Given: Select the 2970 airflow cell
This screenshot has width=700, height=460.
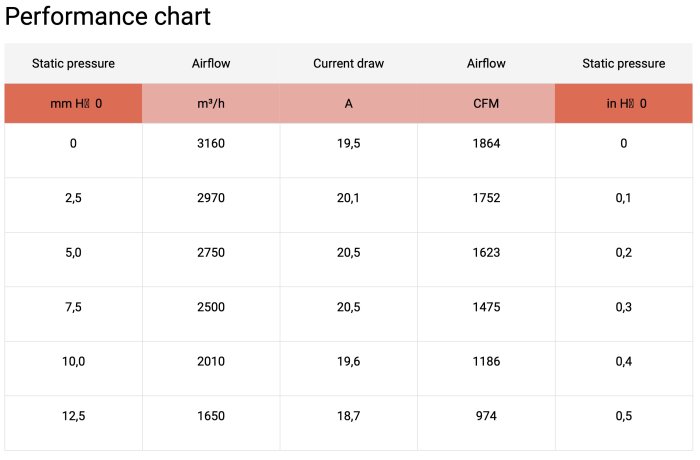Looking at the screenshot, I should 211,198.
